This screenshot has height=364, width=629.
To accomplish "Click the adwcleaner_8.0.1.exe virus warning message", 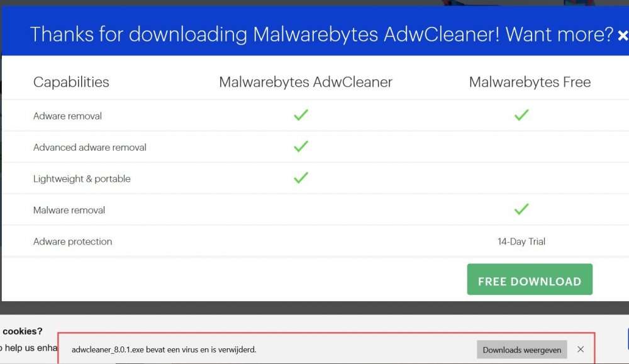I will (164, 350).
